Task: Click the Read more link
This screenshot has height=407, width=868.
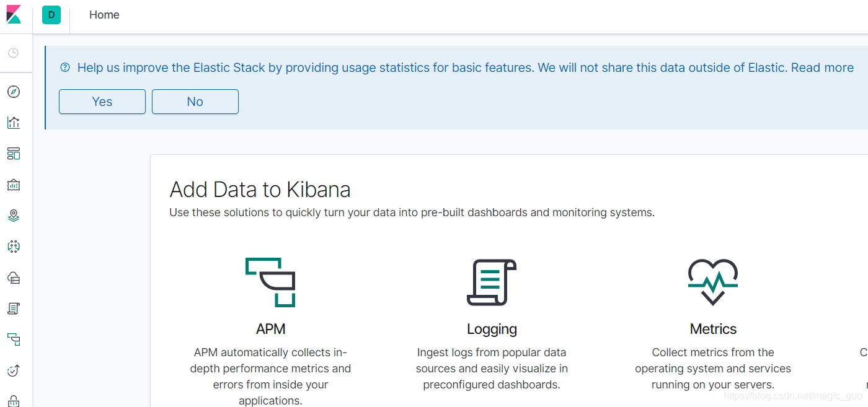Action: coord(822,68)
